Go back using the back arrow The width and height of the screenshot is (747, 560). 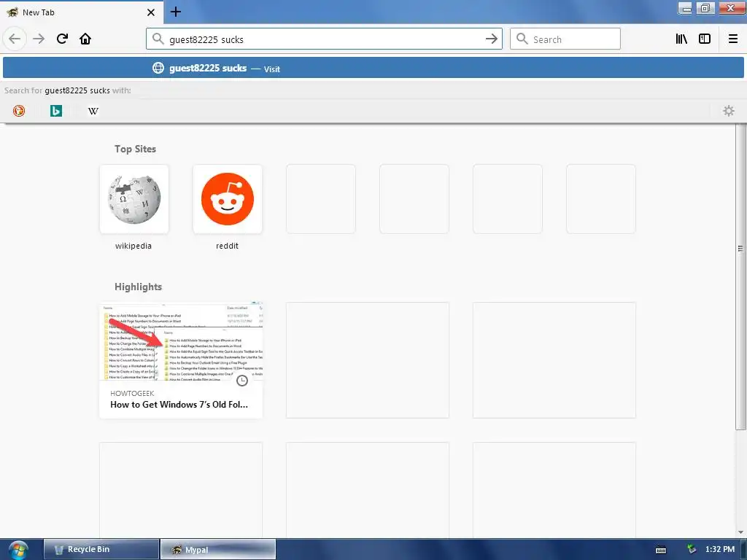click(x=15, y=39)
